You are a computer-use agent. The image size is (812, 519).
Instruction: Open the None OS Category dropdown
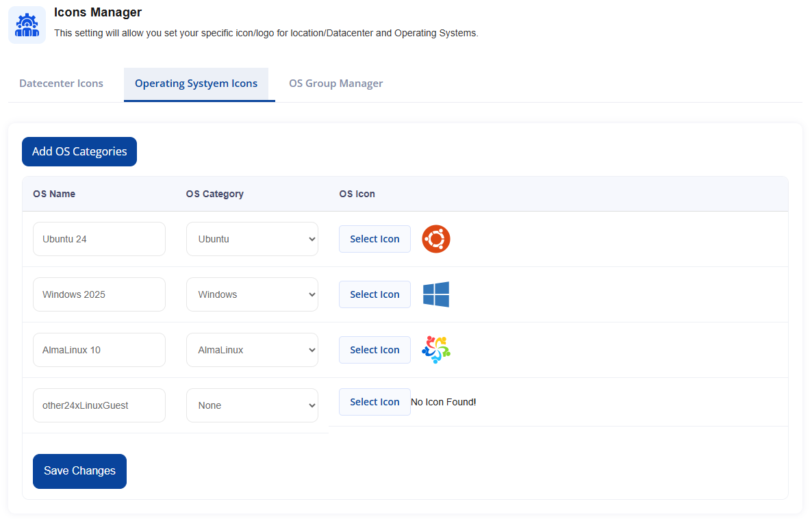click(252, 405)
